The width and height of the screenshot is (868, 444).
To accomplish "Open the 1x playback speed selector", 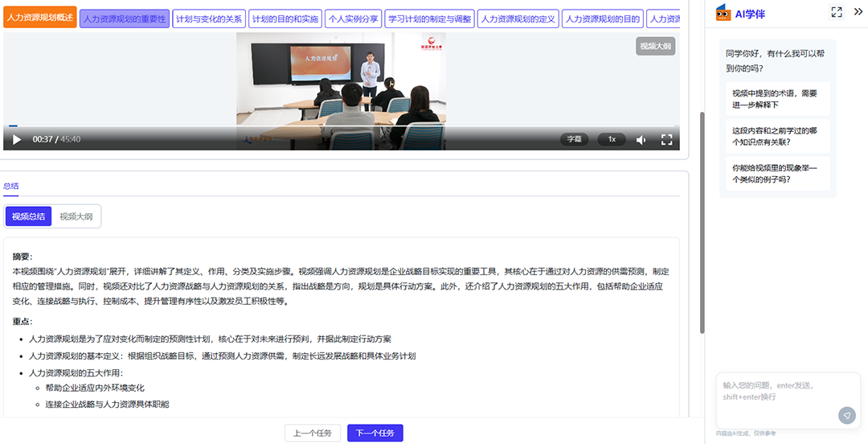I will (612, 139).
